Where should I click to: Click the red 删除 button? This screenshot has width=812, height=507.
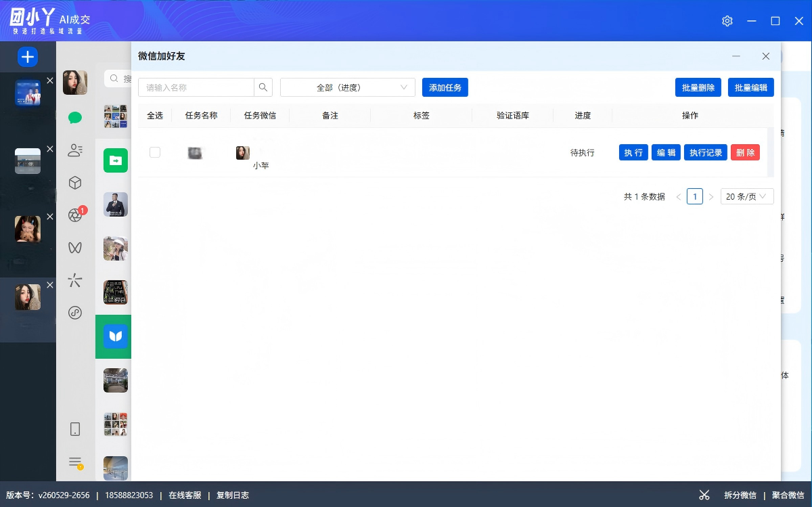(746, 152)
